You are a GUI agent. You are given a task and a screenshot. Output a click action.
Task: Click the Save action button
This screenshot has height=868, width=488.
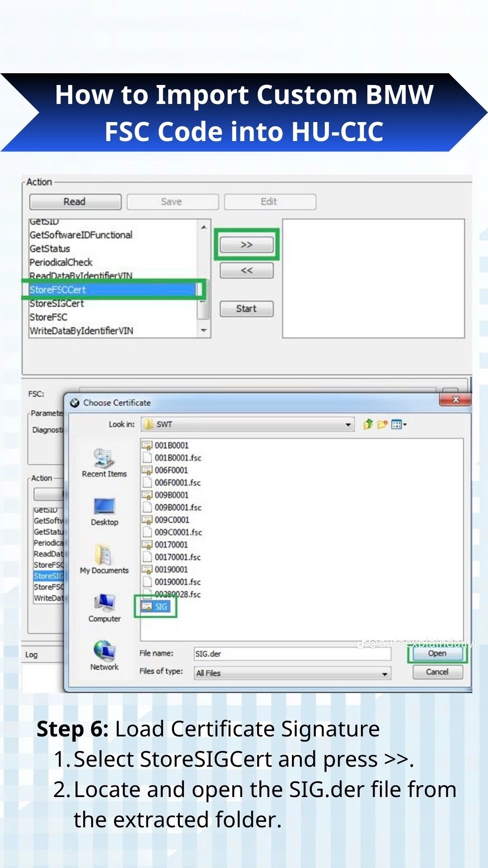173,202
